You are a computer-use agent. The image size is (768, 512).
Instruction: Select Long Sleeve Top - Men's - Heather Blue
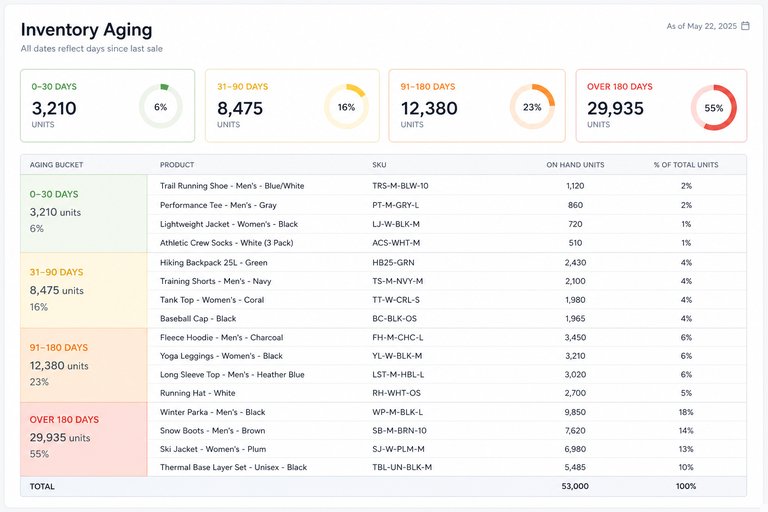[x=232, y=375]
